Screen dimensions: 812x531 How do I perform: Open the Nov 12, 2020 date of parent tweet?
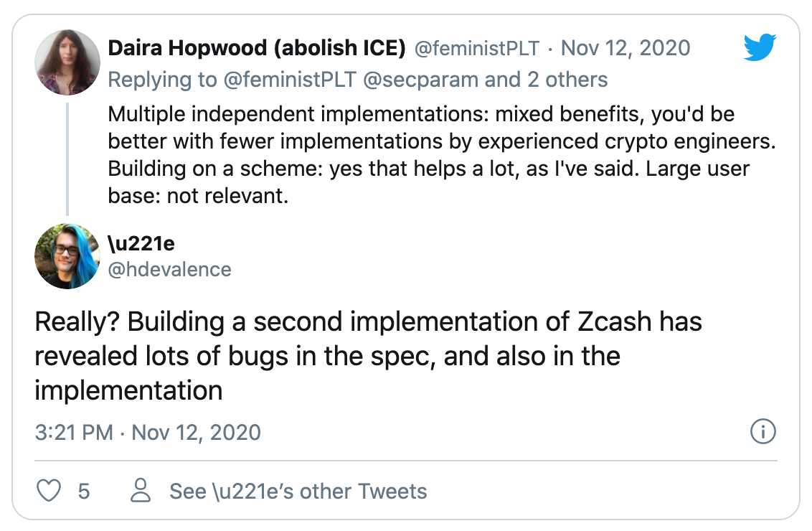[625, 49]
